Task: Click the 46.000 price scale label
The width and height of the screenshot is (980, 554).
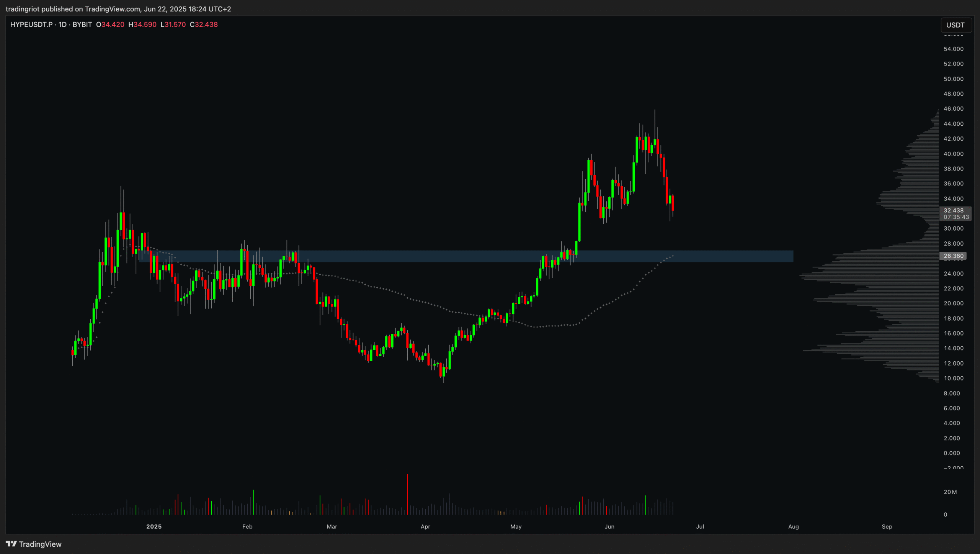Action: [x=954, y=108]
